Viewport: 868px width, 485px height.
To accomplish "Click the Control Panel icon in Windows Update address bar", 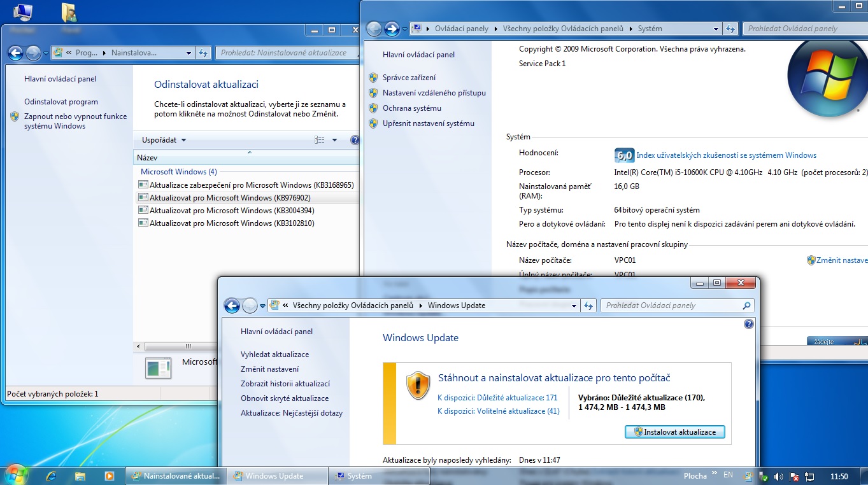I will click(274, 306).
